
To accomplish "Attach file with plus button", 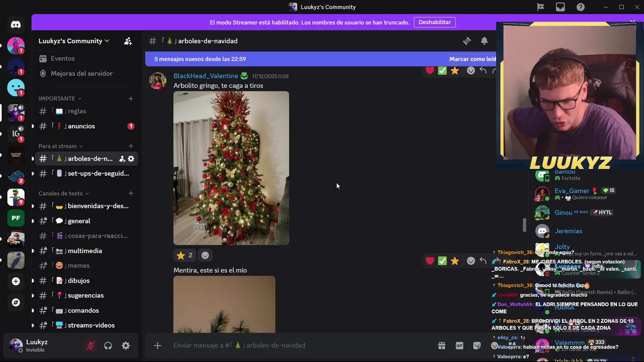I will (157, 345).
